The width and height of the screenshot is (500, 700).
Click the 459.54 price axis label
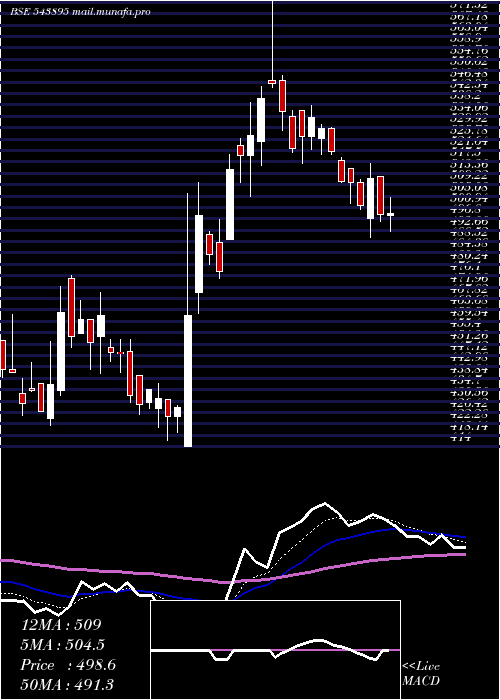pos(469,312)
